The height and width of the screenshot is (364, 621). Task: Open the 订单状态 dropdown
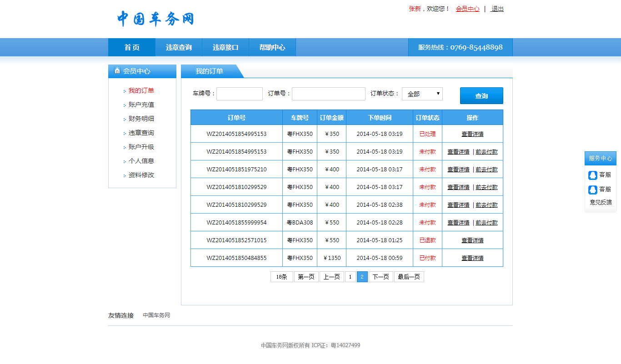click(x=422, y=94)
